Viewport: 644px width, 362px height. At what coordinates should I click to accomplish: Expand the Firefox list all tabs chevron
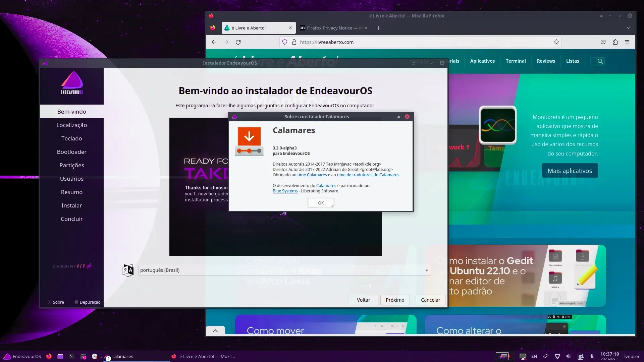point(629,28)
